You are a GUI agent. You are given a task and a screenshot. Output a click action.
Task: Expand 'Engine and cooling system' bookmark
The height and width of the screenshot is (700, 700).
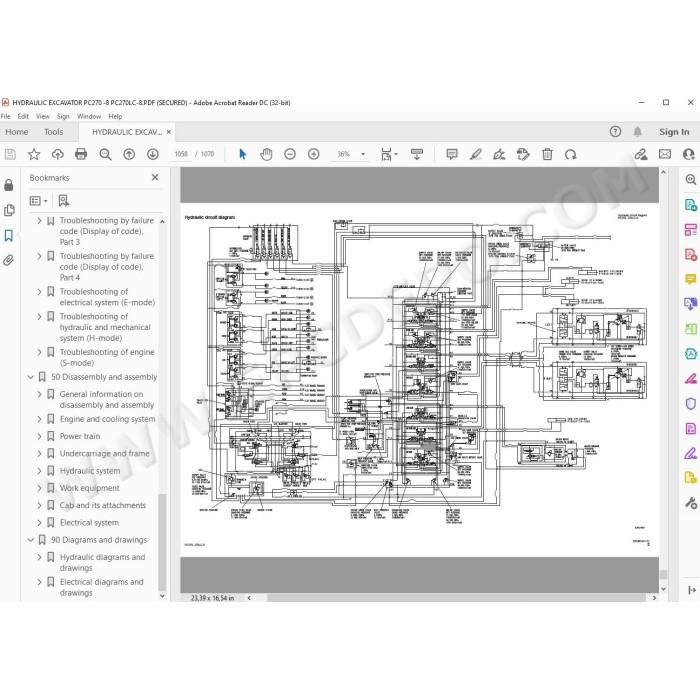click(x=39, y=419)
